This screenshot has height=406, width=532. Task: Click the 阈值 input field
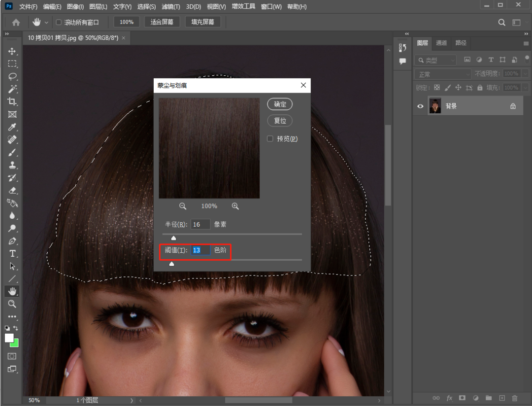click(x=200, y=250)
